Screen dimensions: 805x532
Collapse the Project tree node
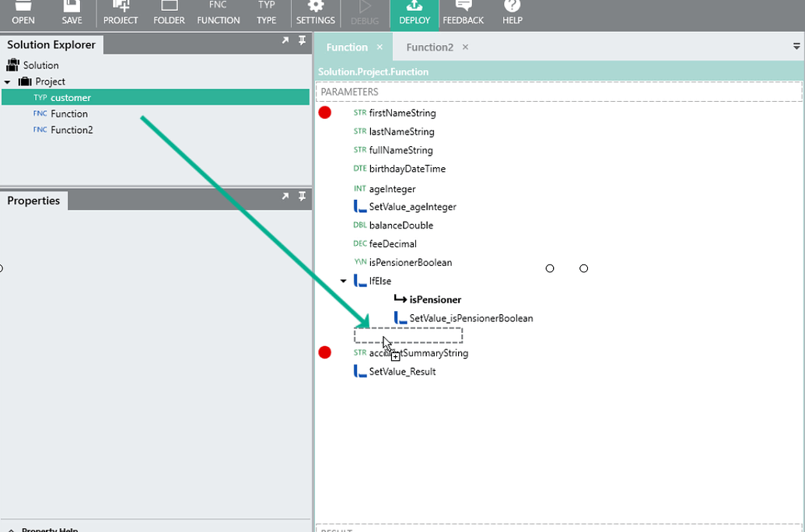(x=8, y=81)
